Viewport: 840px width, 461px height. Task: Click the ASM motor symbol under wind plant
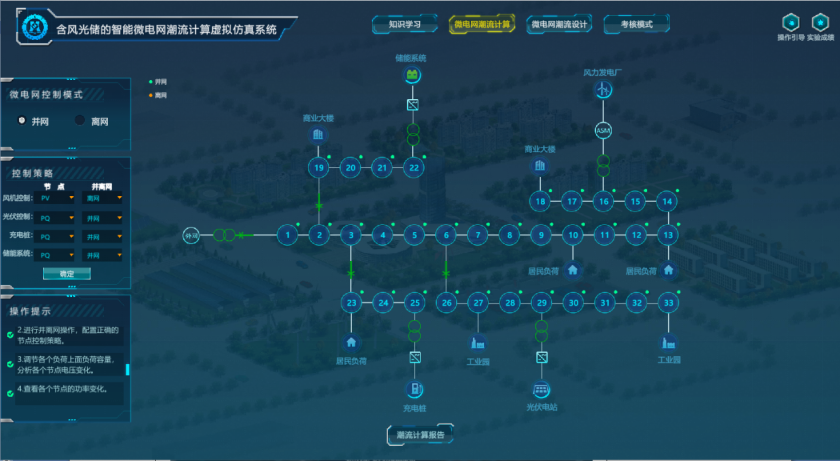[x=603, y=131]
